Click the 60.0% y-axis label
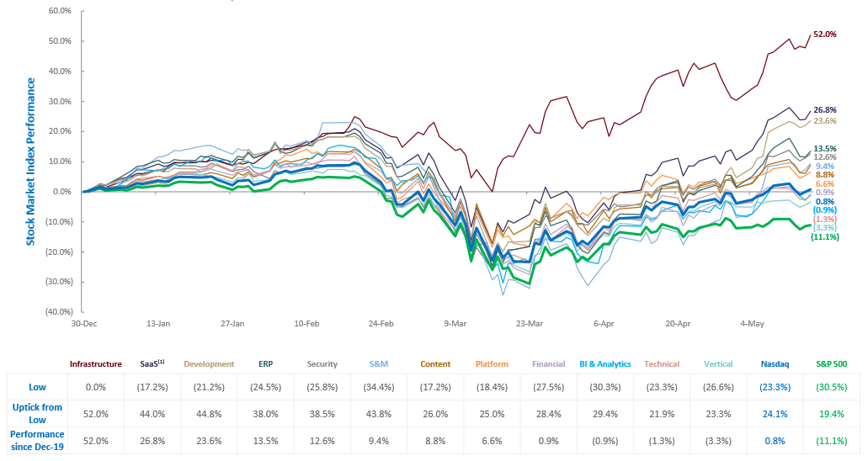 (x=61, y=11)
